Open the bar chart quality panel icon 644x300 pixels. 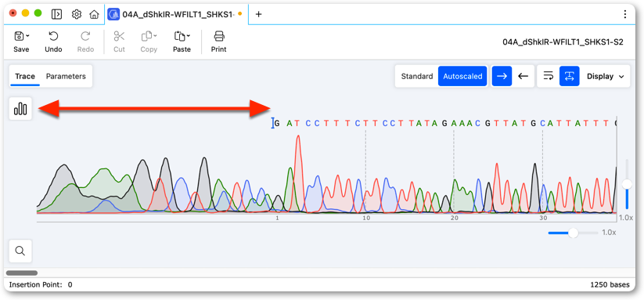[x=20, y=109]
